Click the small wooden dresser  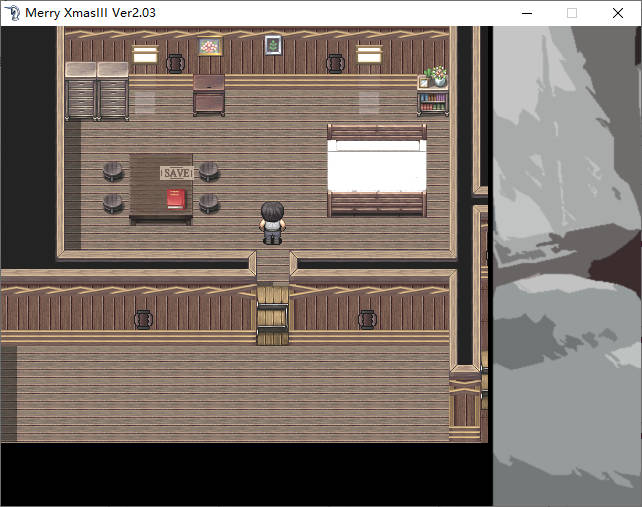pos(209,94)
